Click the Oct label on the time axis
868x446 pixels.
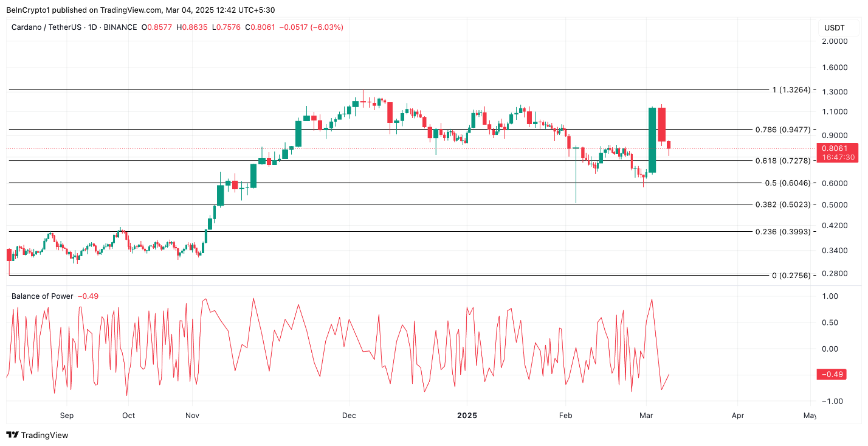pyautogui.click(x=128, y=416)
